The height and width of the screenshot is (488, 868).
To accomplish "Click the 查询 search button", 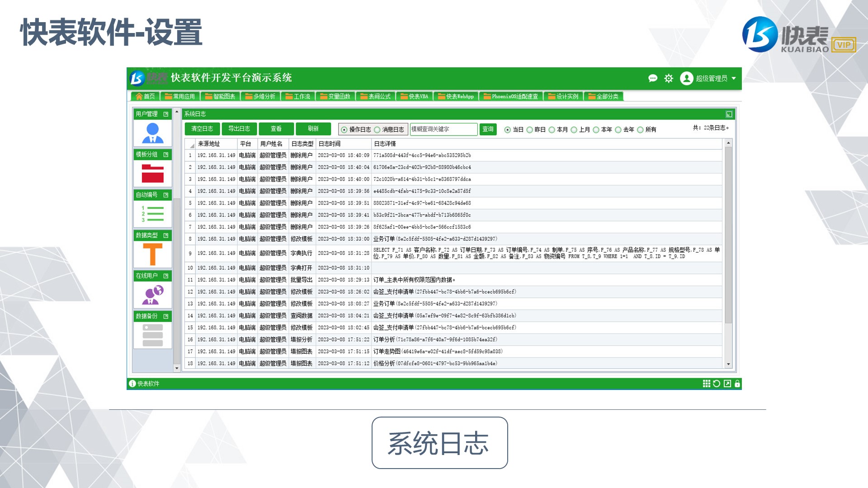I will [x=488, y=129].
